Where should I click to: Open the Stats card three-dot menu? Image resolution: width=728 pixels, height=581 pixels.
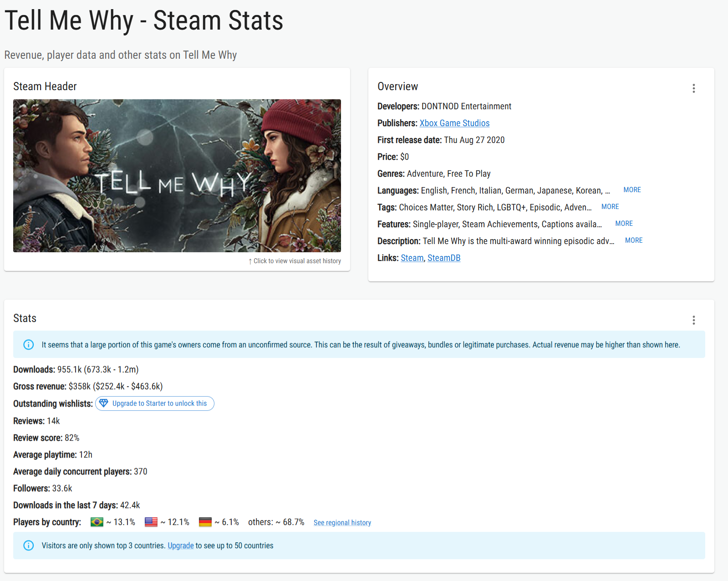pos(693,320)
